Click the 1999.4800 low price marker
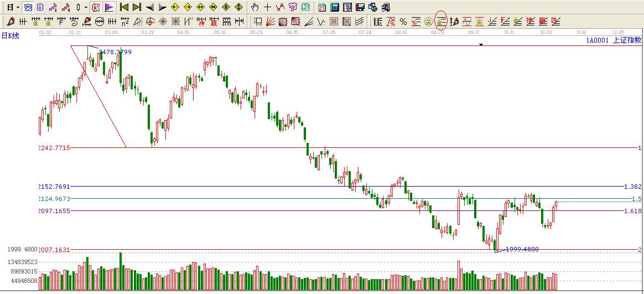Viewport: 644px width, 294px height. [x=522, y=249]
